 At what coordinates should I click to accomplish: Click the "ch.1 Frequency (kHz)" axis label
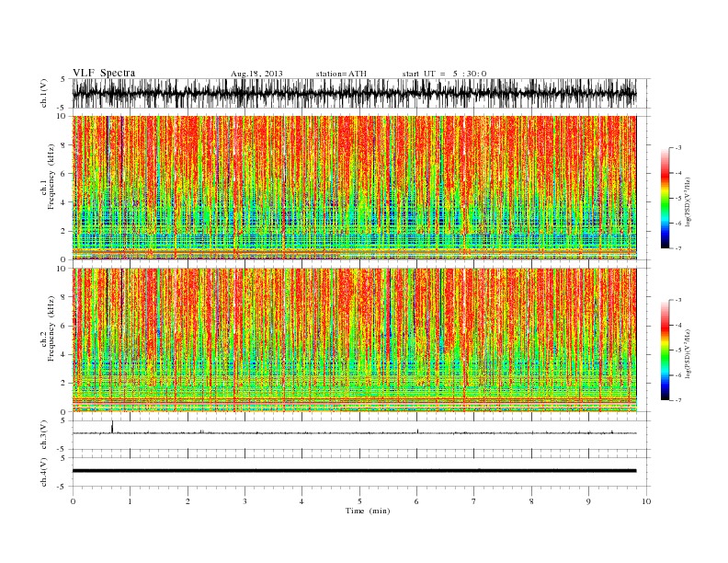pyautogui.click(x=47, y=177)
